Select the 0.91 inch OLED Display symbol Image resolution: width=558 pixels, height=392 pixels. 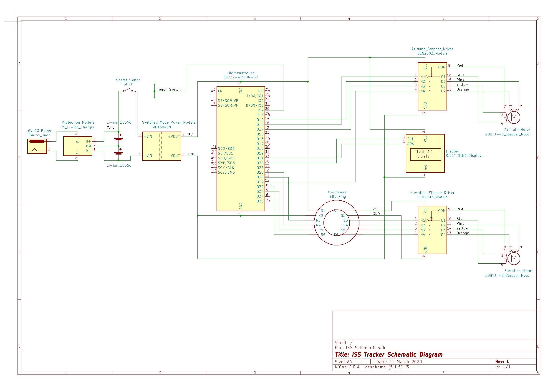pyautogui.click(x=425, y=153)
